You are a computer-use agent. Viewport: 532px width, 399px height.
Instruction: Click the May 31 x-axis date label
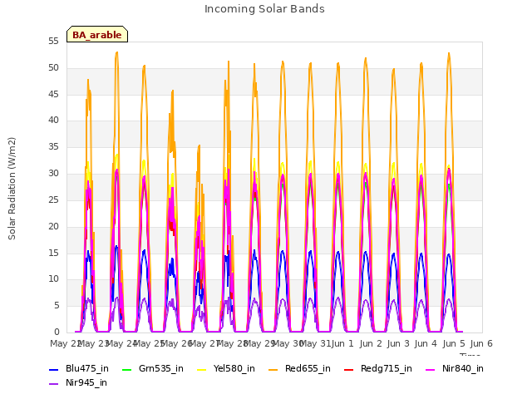pos(315,343)
